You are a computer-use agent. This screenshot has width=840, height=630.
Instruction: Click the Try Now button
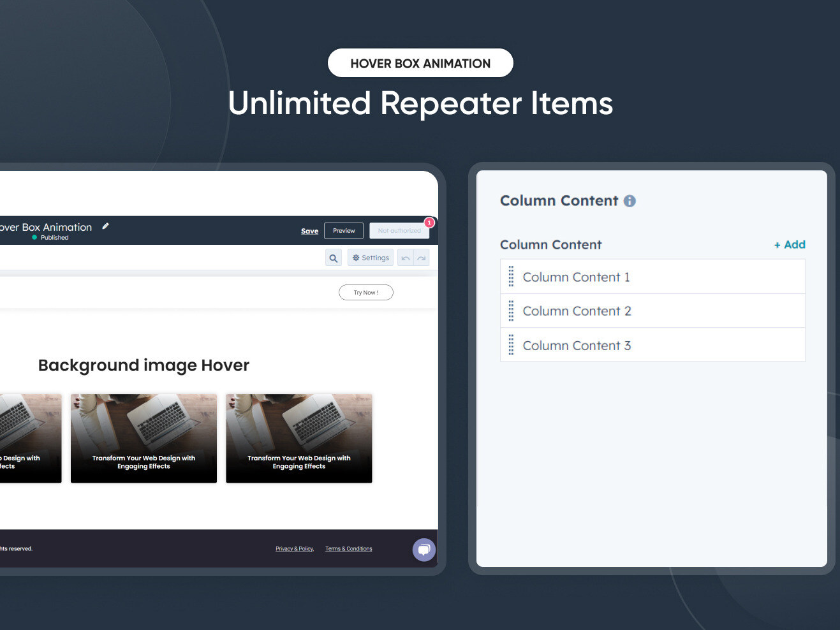coord(365,292)
